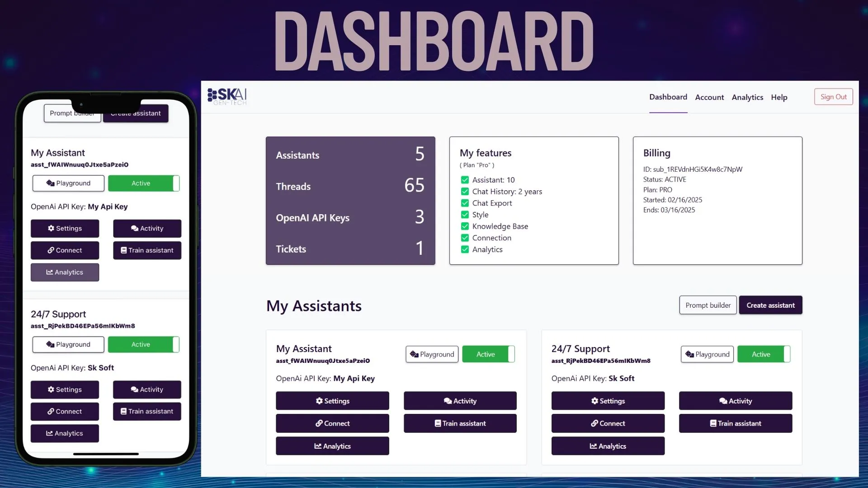Click the subscription ID sub_1REVdnHGi5K4w8c7NpW
Screen dimensions: 868x488
[x=698, y=169]
